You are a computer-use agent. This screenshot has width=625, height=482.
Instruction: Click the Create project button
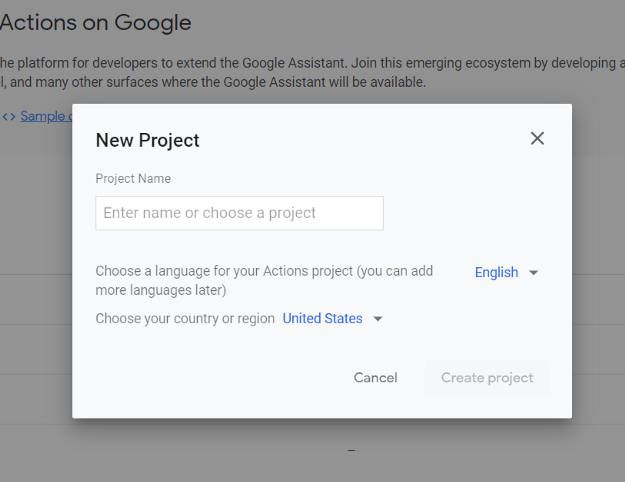tap(487, 378)
